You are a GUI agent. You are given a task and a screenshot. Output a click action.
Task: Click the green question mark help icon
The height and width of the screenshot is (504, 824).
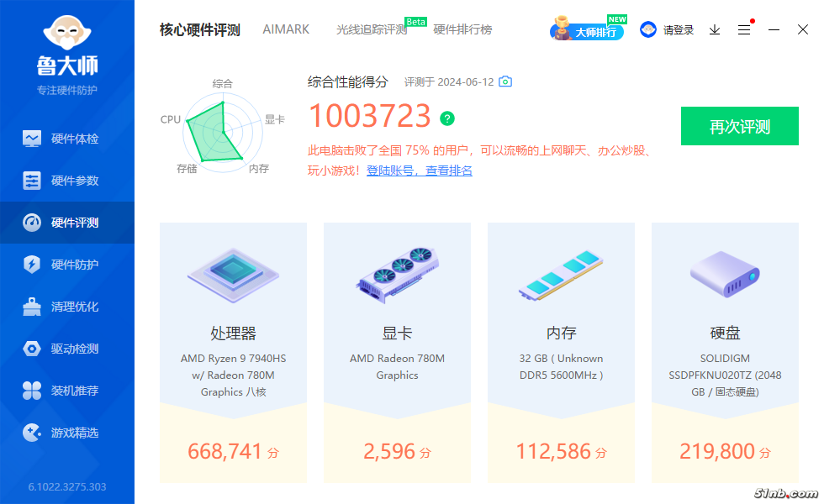(447, 118)
